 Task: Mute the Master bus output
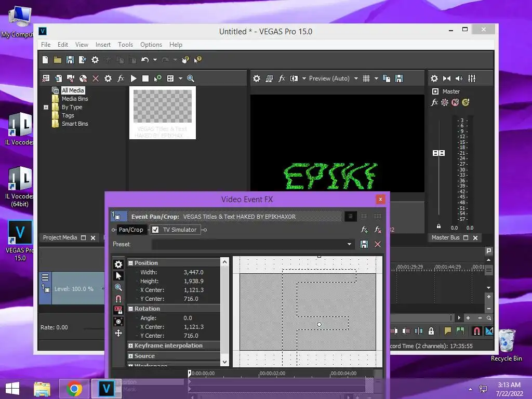455,102
